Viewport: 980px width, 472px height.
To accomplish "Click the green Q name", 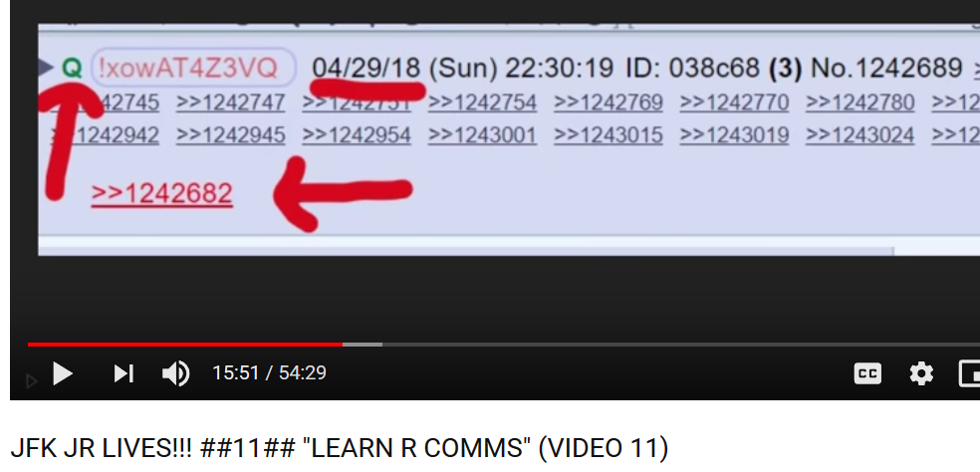I will click(x=73, y=68).
